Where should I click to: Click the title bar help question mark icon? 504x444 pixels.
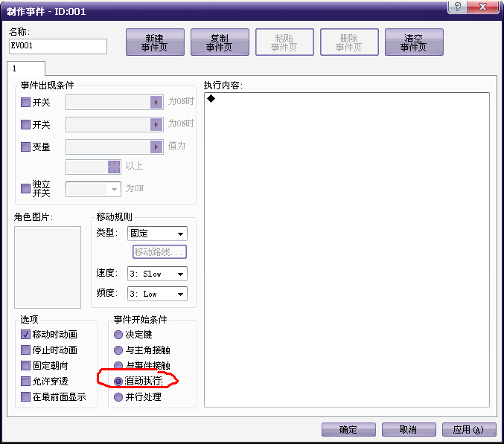click(x=458, y=7)
